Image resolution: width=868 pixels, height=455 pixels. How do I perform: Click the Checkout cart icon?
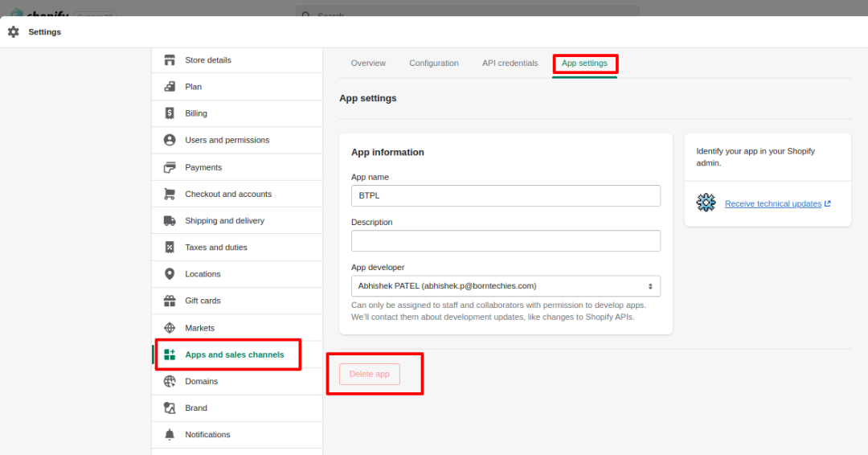point(170,194)
